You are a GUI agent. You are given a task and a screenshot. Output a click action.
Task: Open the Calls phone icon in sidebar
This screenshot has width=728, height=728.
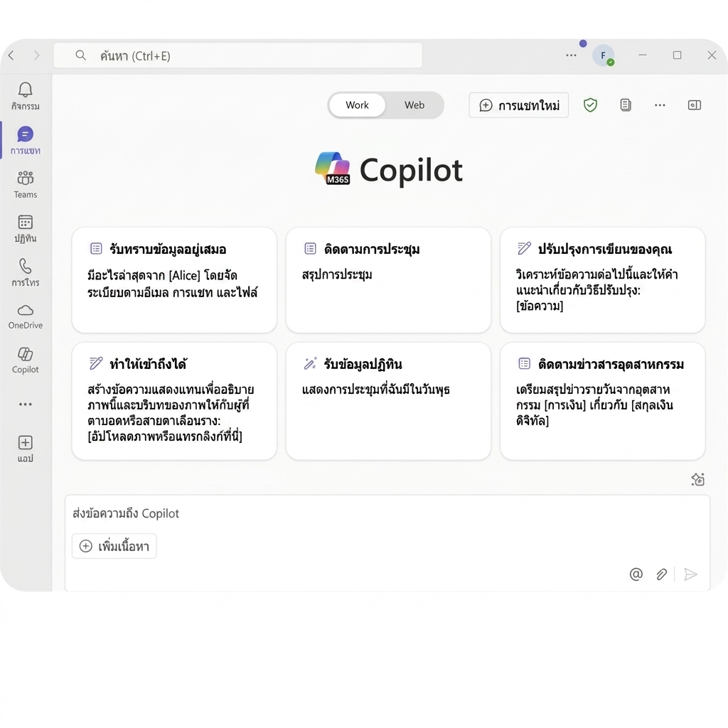pos(26,272)
